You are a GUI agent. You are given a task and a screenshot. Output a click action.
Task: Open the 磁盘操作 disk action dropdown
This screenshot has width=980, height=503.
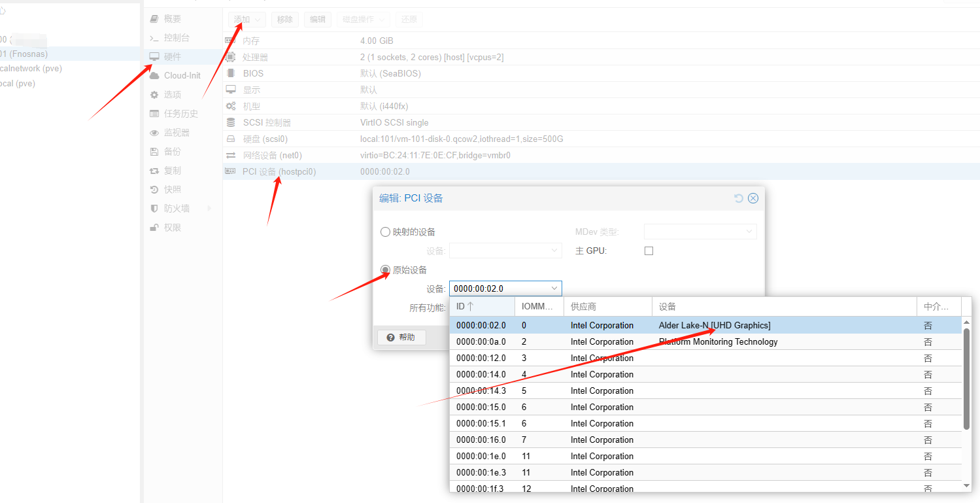point(363,20)
